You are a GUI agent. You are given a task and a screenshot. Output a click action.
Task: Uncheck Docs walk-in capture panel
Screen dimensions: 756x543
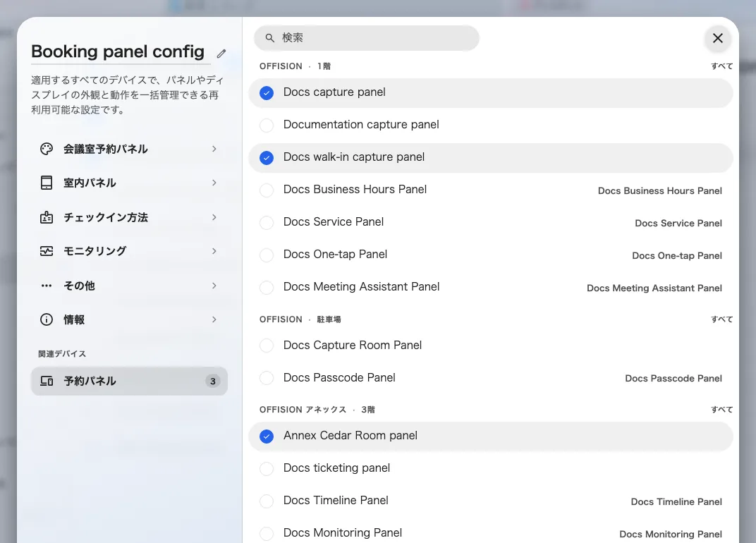(267, 158)
